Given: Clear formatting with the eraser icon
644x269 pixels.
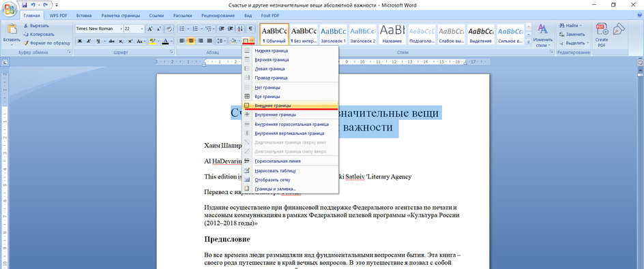Looking at the screenshot, I should [169, 29].
